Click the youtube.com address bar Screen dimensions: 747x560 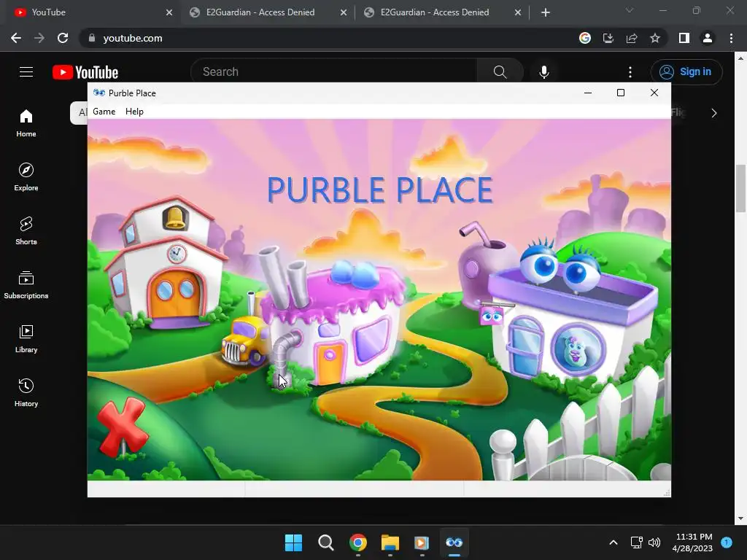[x=329, y=38]
